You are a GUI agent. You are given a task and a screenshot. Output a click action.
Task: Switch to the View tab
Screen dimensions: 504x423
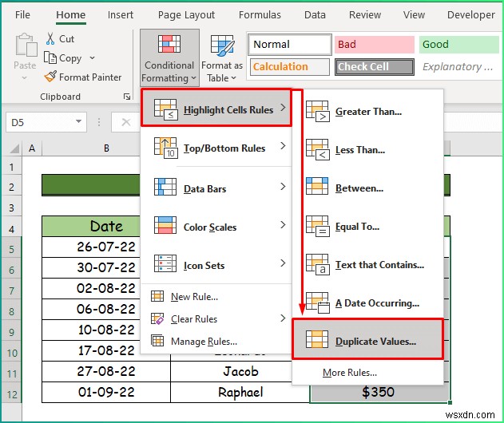tap(414, 15)
